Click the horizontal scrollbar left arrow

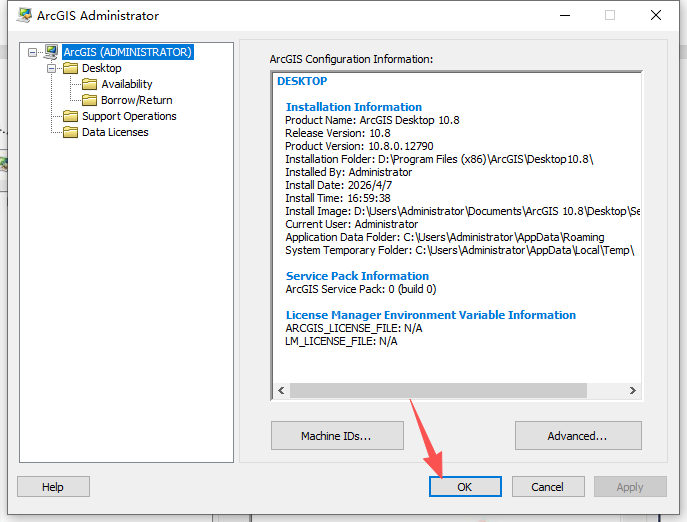point(281,390)
